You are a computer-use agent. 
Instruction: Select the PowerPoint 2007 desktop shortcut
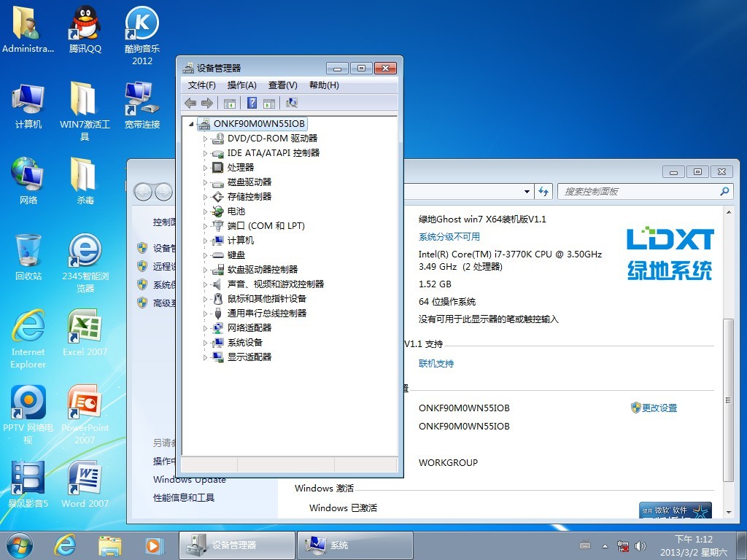click(x=85, y=414)
